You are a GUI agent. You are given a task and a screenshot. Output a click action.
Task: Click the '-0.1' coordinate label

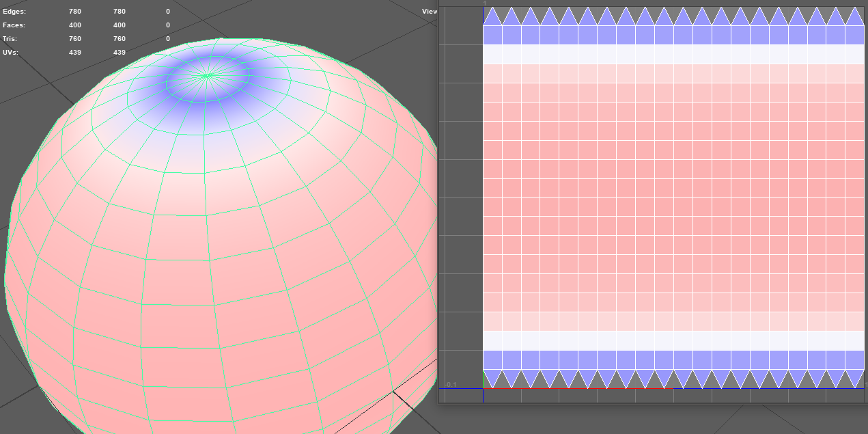(x=449, y=383)
